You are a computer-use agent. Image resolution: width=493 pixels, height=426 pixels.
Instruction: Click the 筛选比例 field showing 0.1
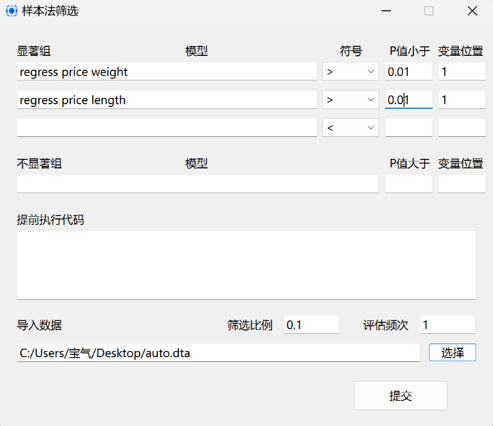point(312,325)
